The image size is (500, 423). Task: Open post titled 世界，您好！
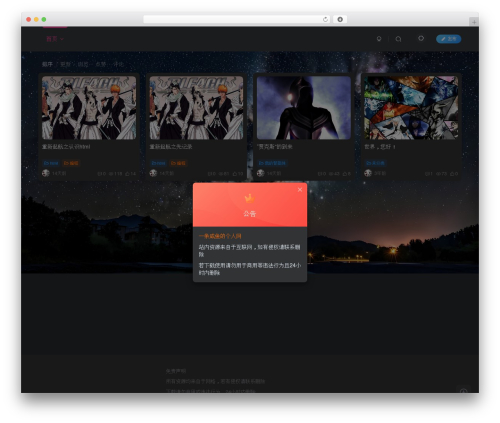pyautogui.click(x=380, y=147)
